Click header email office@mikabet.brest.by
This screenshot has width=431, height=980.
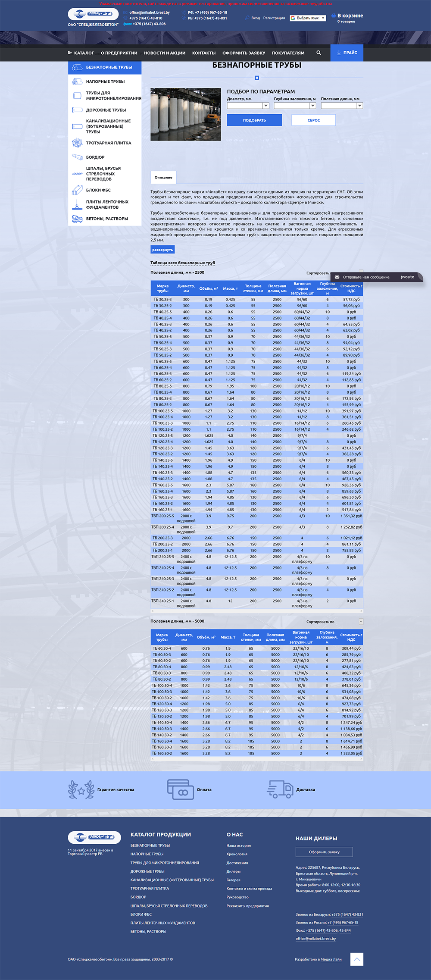coord(150,13)
